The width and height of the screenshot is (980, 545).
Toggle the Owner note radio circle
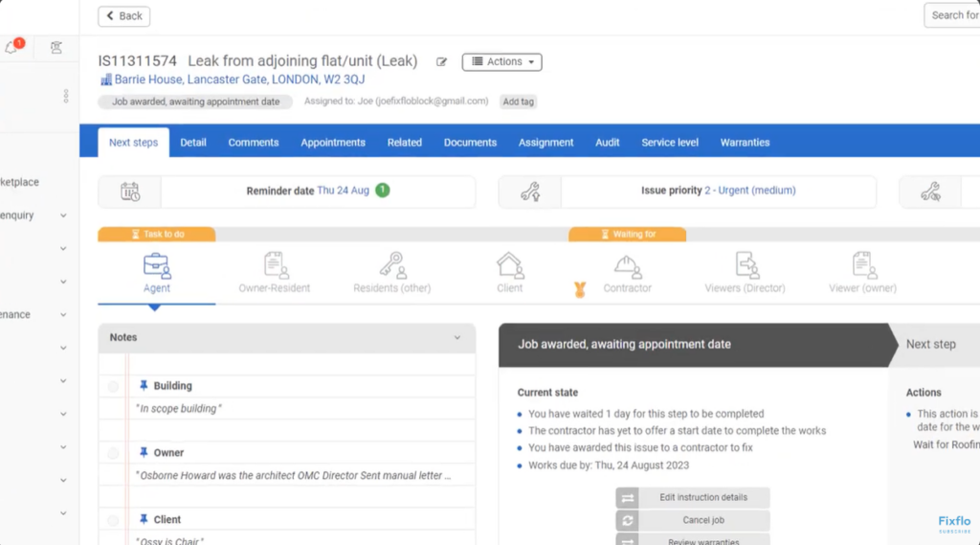(114, 453)
